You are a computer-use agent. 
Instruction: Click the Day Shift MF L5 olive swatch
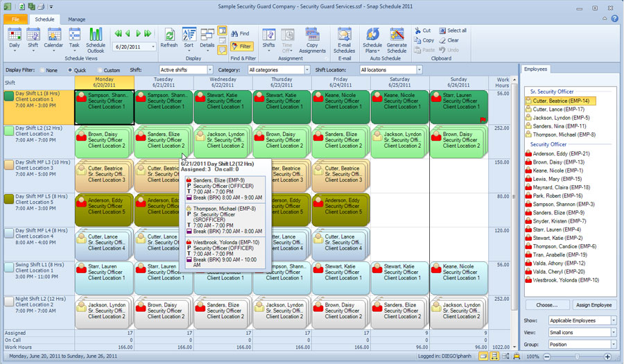point(9,199)
